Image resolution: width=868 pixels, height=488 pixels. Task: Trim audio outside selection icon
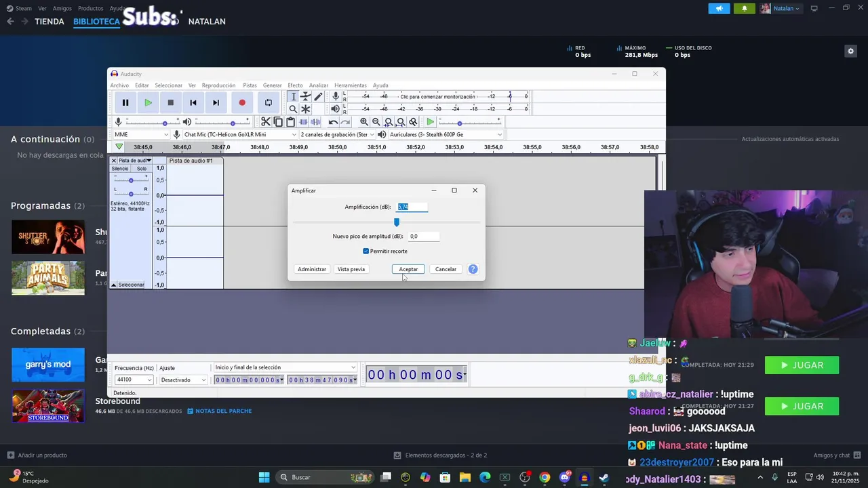pos(303,122)
